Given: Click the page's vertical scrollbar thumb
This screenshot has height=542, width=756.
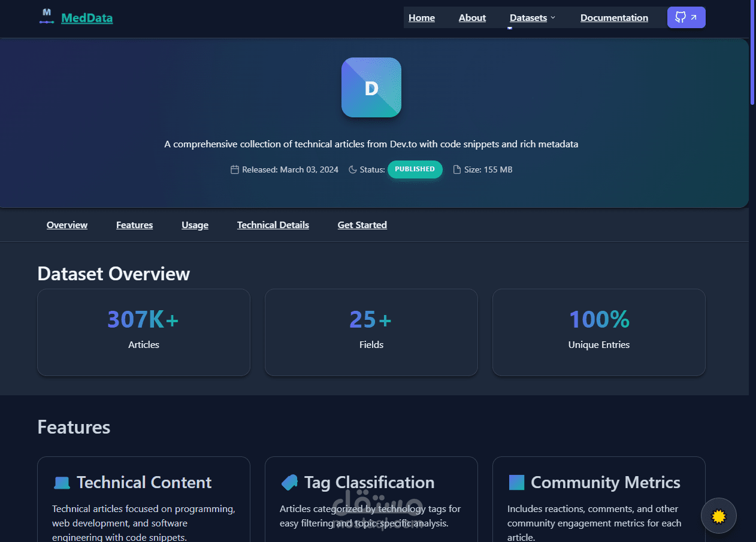Looking at the screenshot, I should pos(752,52).
